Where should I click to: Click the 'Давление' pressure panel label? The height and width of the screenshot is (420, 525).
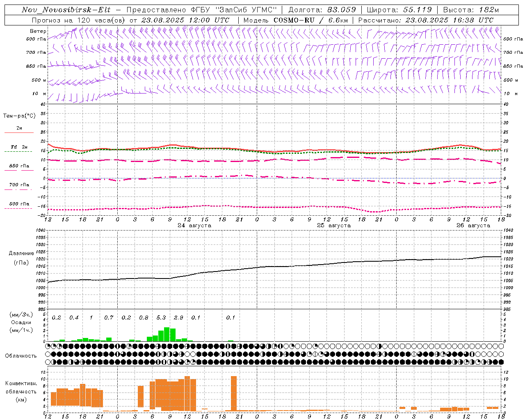click(21, 253)
